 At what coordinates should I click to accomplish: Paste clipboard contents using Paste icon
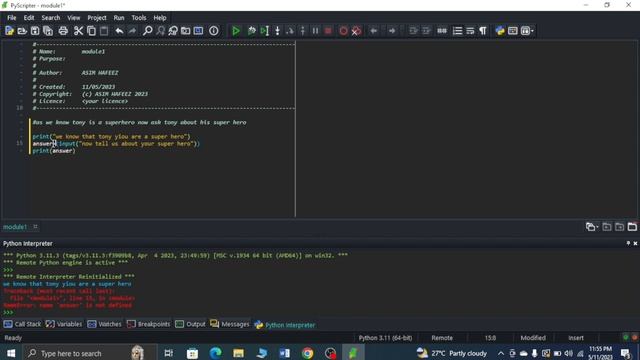coord(104,31)
